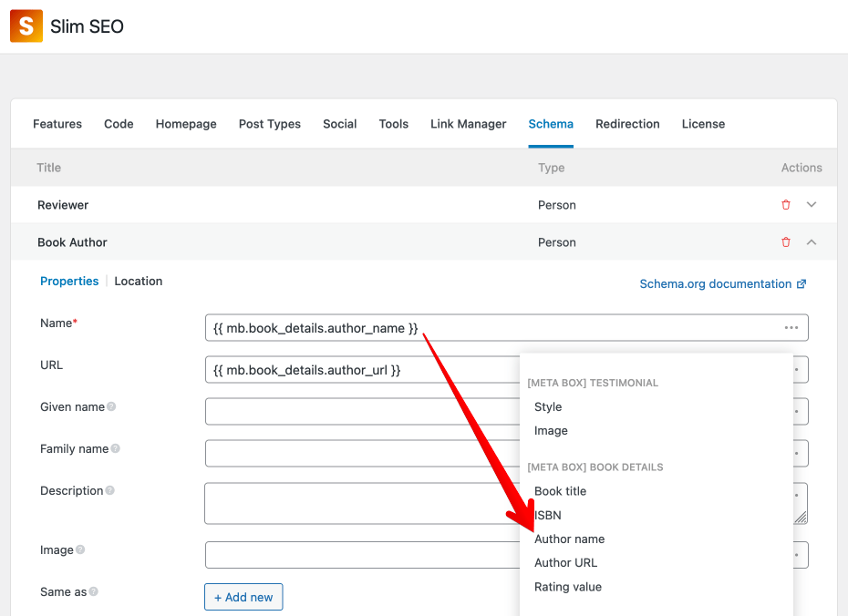Screen dimensions: 848x616
Task: Choose Image from Testimonial variables
Action: (551, 431)
